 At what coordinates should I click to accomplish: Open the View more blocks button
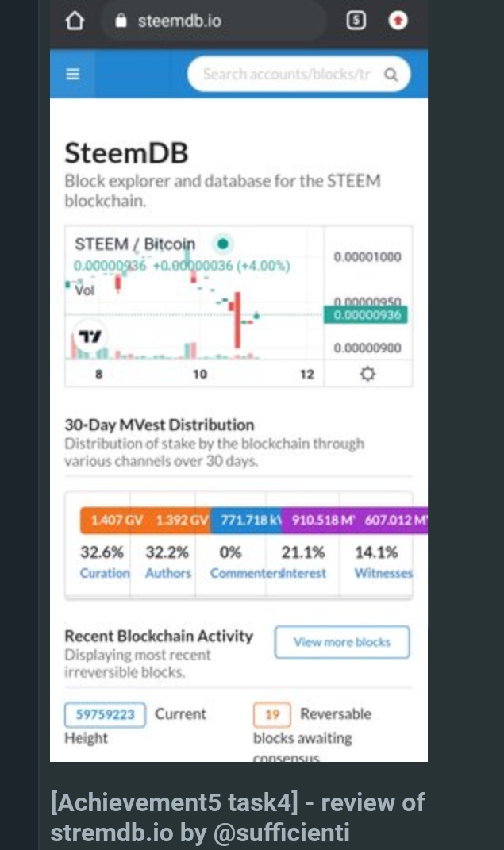click(x=342, y=642)
